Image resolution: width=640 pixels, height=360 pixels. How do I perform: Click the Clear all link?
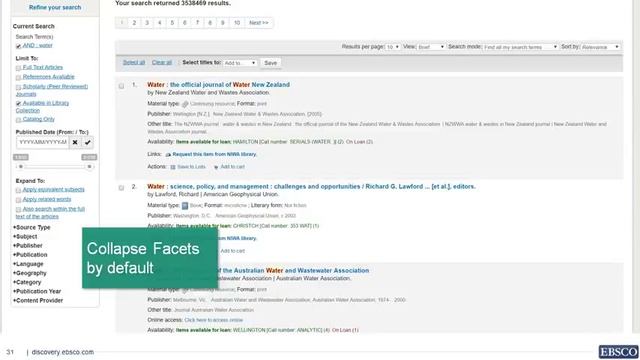pyautogui.click(x=162, y=62)
